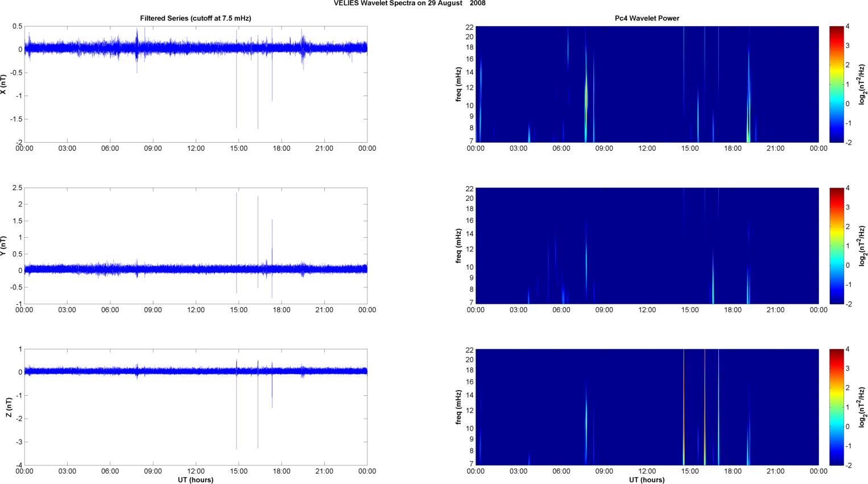Click the Y (nT) axis label

click(x=3, y=246)
